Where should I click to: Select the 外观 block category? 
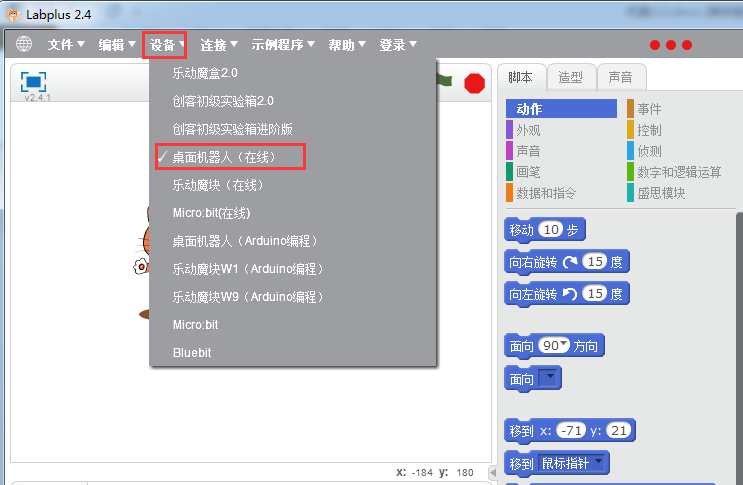coord(523,130)
